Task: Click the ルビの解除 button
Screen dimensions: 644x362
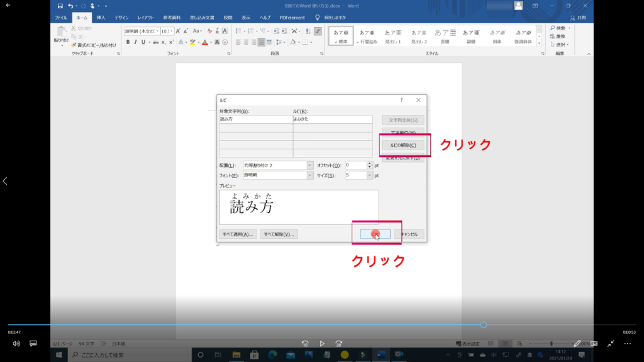Action: 403,145
